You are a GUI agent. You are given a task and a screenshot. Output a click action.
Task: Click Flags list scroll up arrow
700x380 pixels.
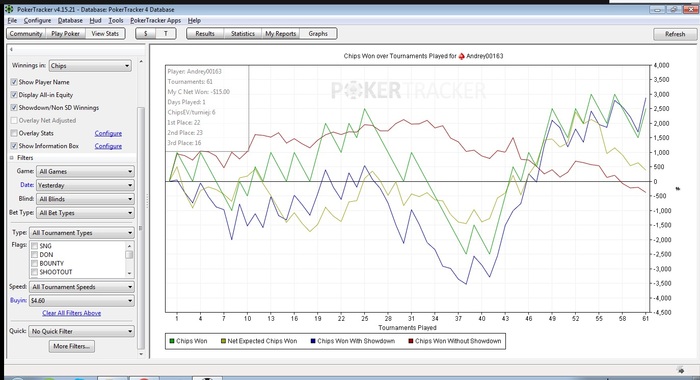point(129,246)
